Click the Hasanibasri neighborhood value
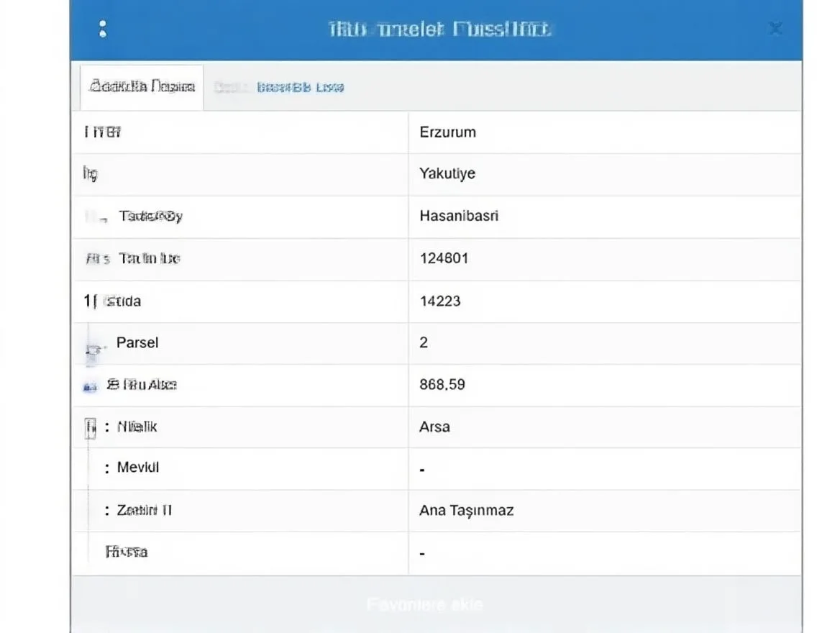 tap(458, 216)
